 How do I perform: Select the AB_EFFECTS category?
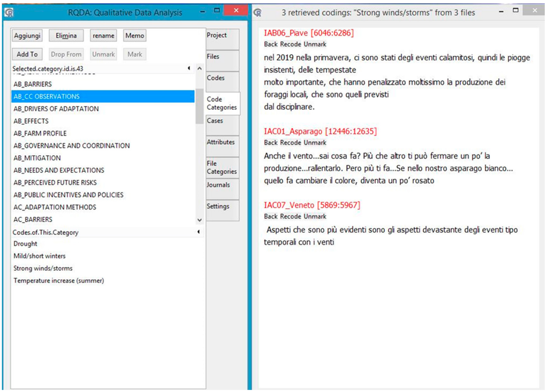[31, 121]
